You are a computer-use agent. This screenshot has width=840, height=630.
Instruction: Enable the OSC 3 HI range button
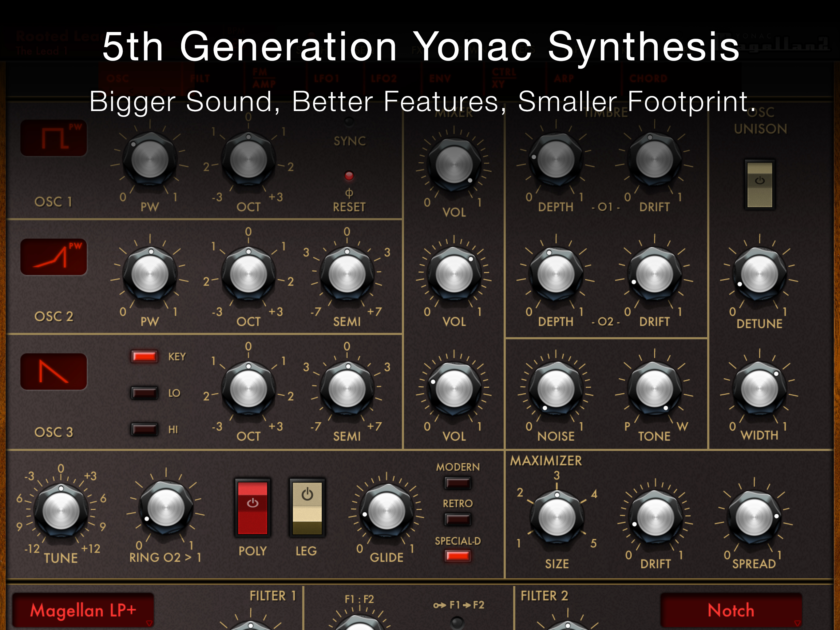pos(144,429)
